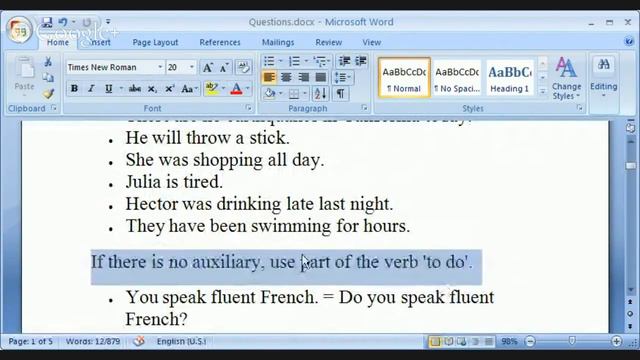Click the zoom slider handle
The image size is (640, 360).
[572, 341]
